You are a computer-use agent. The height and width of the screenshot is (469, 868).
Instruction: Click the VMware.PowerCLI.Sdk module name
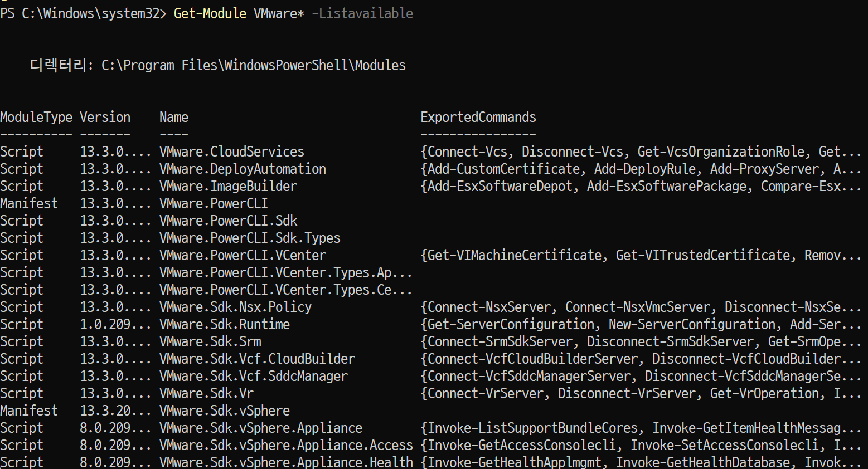pyautogui.click(x=228, y=221)
